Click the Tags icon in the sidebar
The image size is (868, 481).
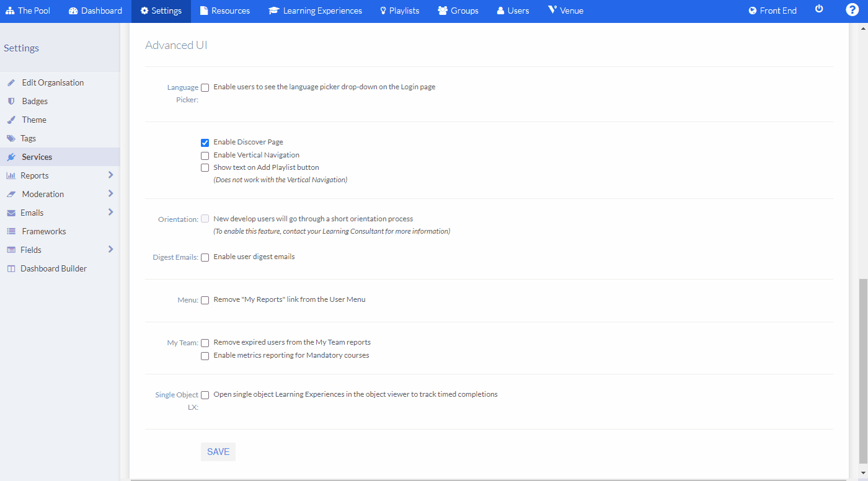pos(11,138)
